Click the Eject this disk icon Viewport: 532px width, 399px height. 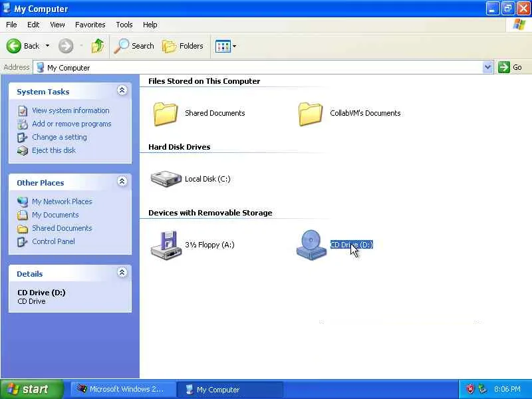pos(23,151)
